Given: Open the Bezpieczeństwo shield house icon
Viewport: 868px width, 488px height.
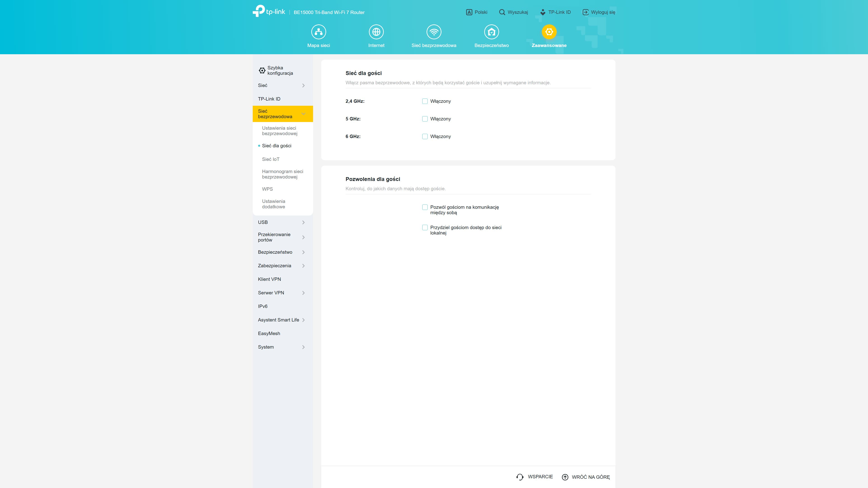Looking at the screenshot, I should point(491,32).
